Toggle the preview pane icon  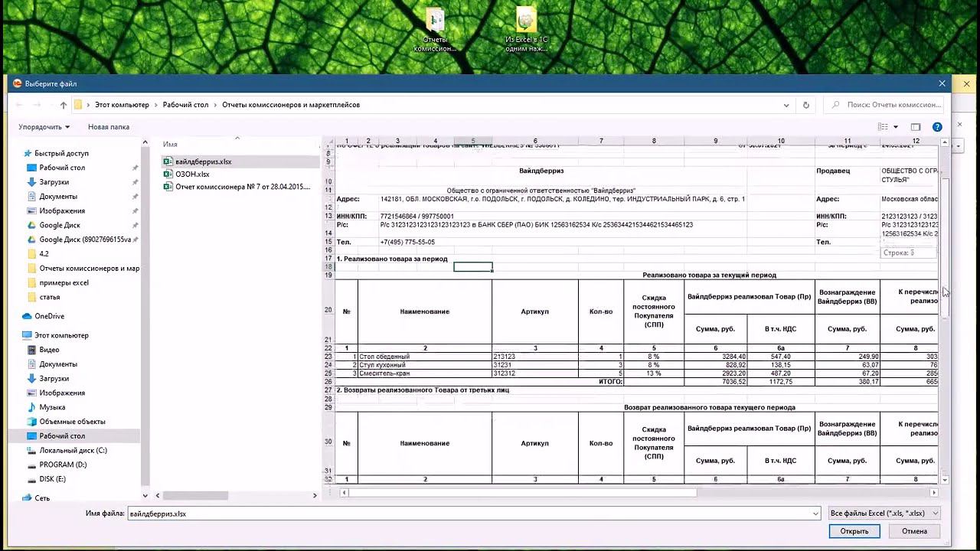click(x=916, y=127)
